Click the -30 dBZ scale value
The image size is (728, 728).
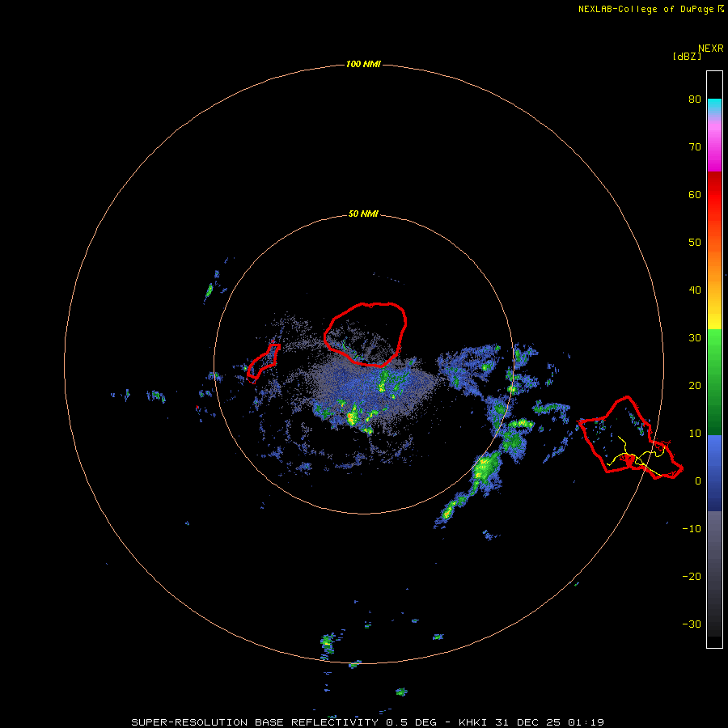(x=692, y=624)
